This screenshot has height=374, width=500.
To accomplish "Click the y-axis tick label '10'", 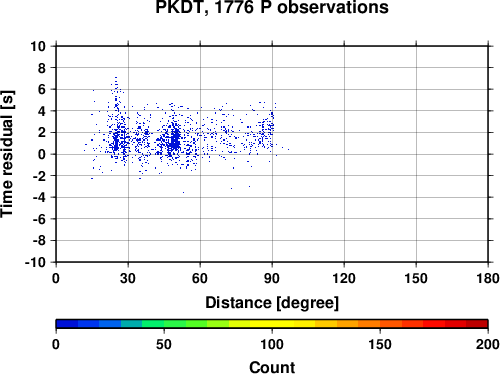I will tap(38, 46).
